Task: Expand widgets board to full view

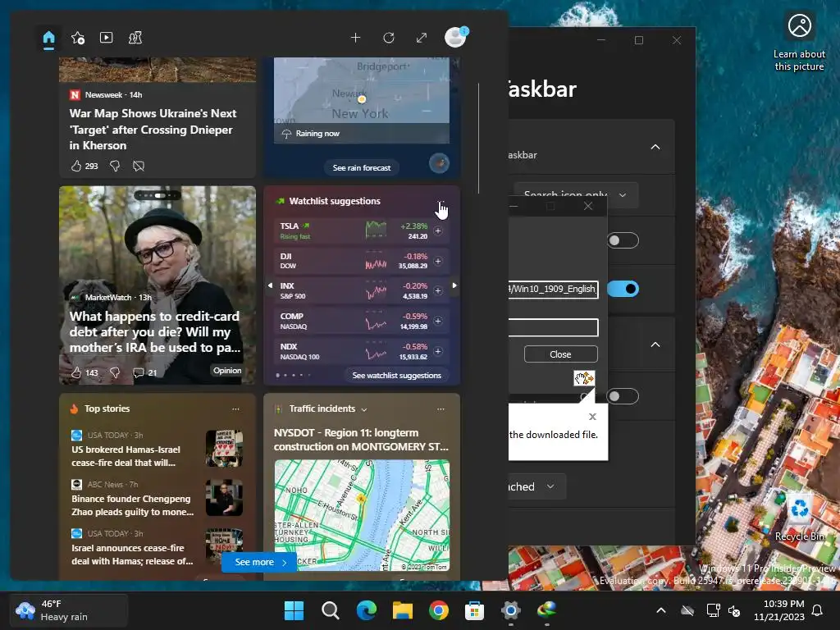Action: tap(422, 38)
